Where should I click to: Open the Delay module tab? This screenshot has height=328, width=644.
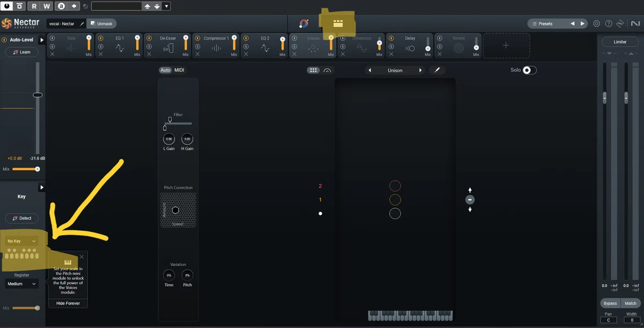click(x=410, y=46)
